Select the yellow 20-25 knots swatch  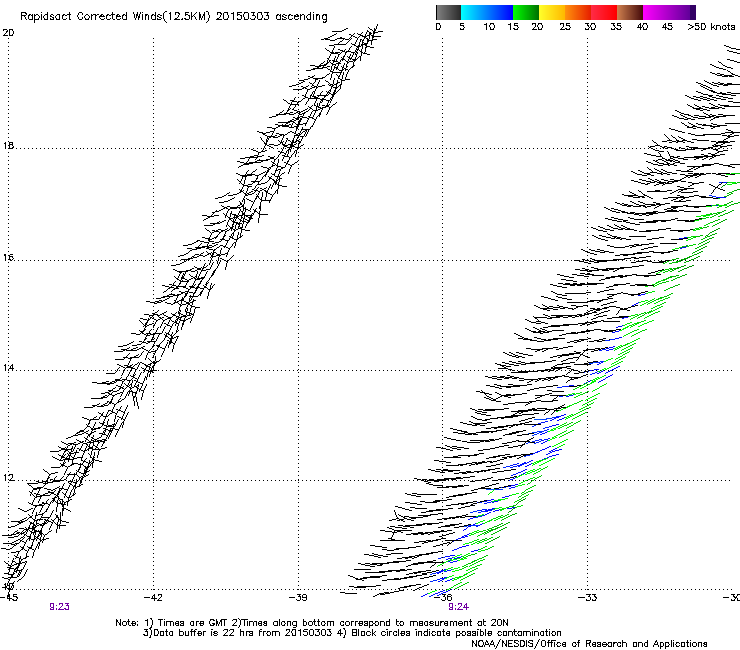point(552,12)
